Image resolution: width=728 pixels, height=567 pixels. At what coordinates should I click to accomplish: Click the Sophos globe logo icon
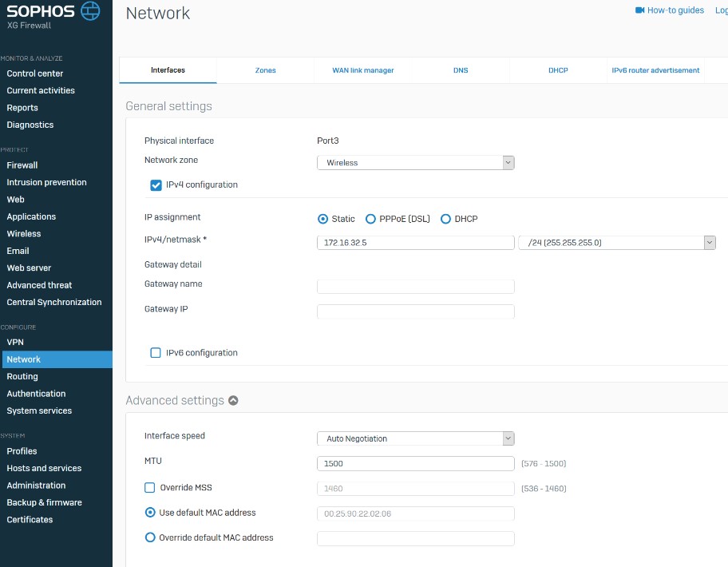92,12
